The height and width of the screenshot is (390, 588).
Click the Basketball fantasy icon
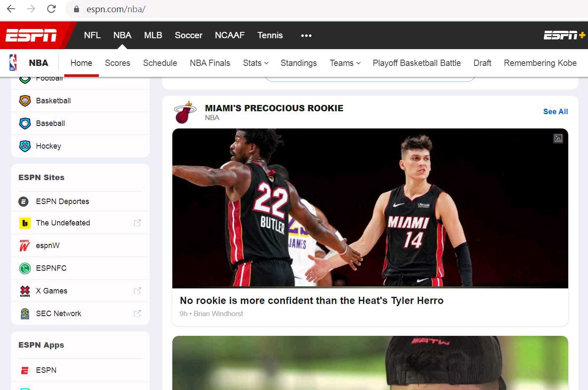[25, 101]
